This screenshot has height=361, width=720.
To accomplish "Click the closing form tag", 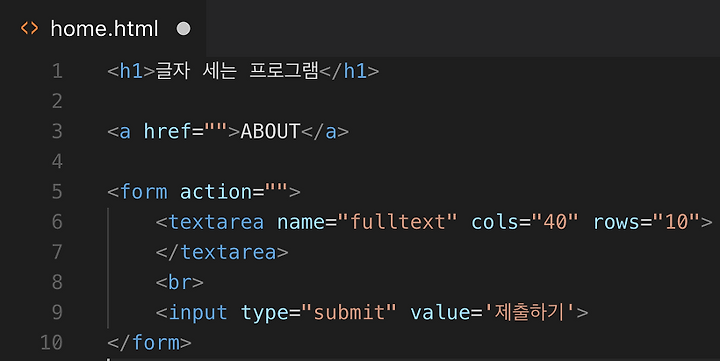I will click(149, 343).
